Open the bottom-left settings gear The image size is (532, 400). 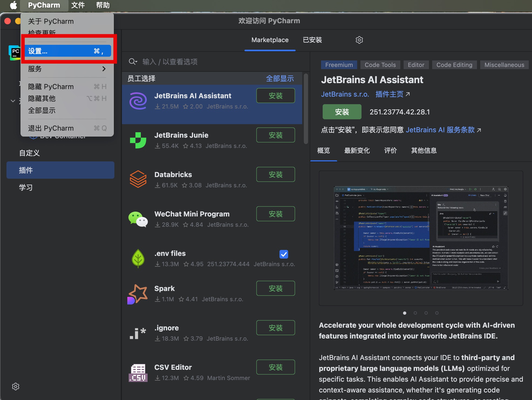pos(16,386)
